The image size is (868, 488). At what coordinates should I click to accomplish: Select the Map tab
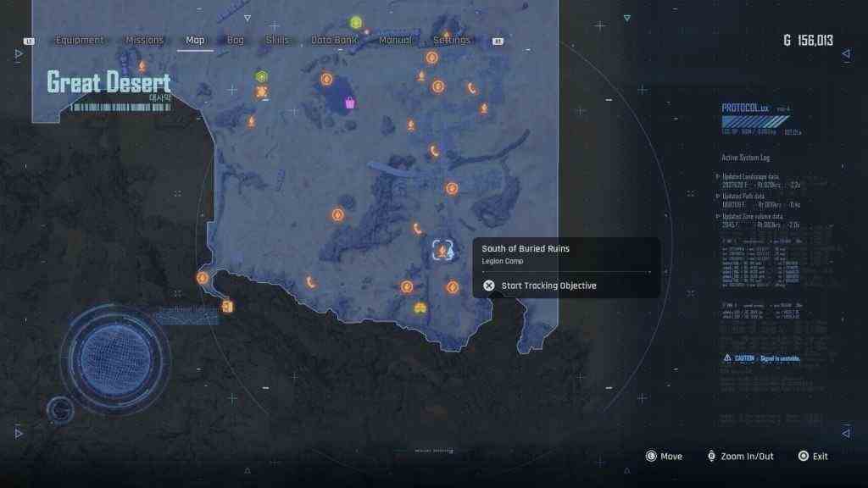click(x=195, y=40)
